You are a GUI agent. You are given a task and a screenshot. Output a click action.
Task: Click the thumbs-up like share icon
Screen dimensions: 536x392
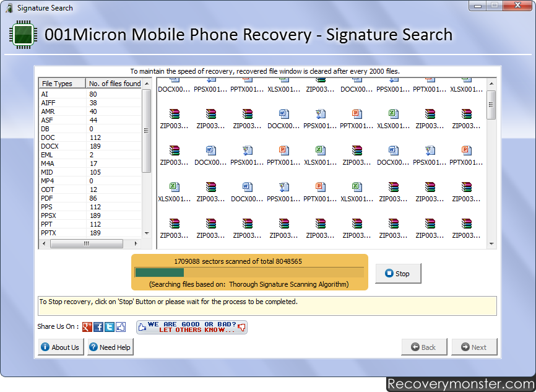click(x=121, y=327)
